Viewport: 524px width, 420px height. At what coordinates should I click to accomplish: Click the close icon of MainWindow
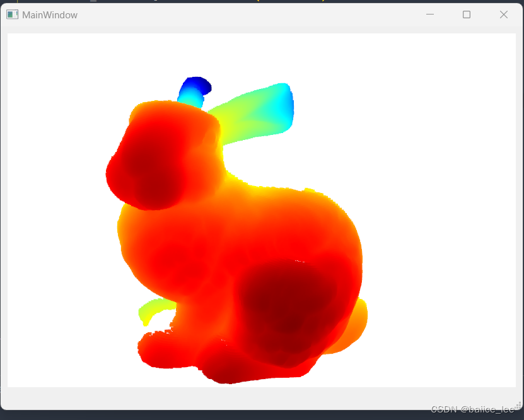tap(503, 14)
